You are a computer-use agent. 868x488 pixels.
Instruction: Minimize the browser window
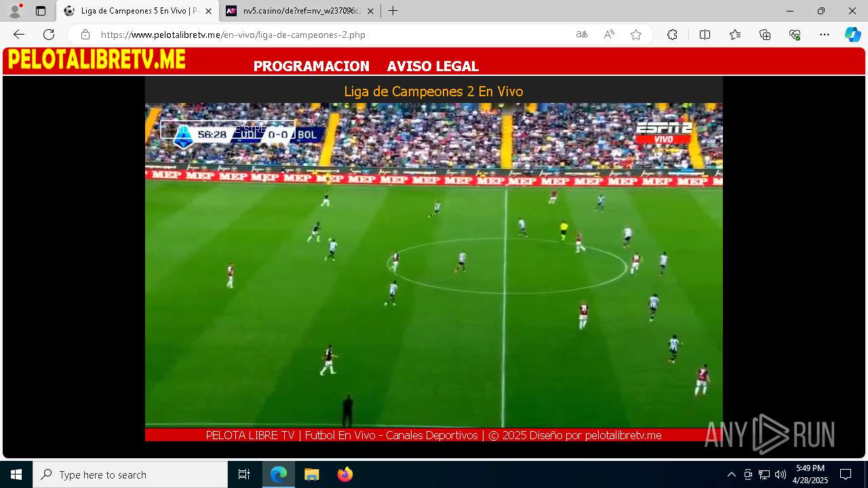click(790, 11)
